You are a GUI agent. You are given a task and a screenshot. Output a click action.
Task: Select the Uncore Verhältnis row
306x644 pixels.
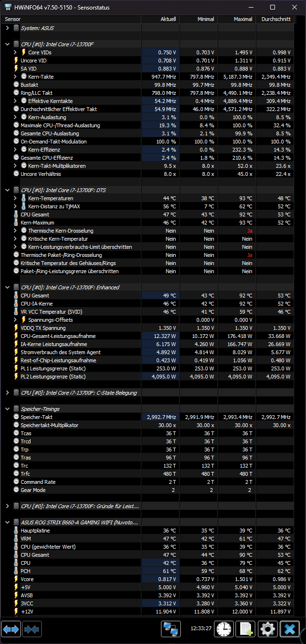[148, 174]
